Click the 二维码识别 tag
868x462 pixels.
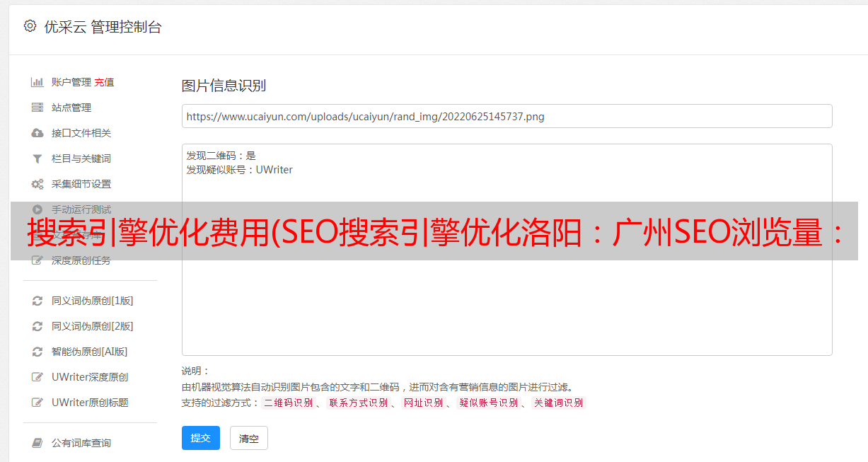point(288,403)
